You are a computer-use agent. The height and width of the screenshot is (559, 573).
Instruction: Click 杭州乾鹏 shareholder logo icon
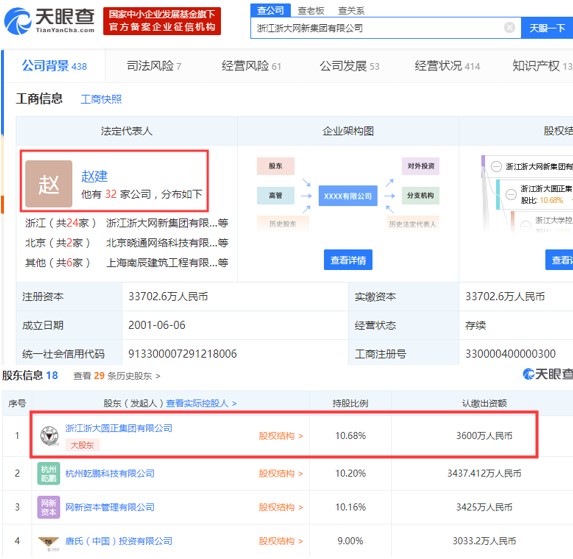click(x=49, y=473)
